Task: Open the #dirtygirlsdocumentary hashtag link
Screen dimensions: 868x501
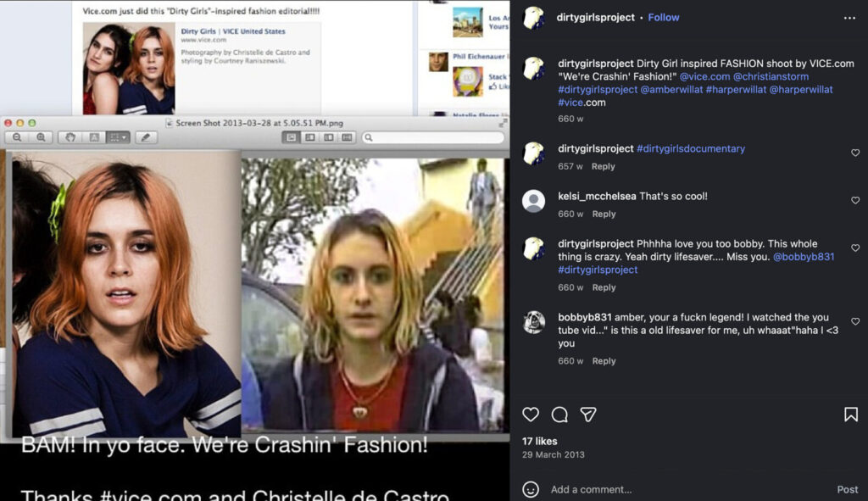Action: (x=691, y=148)
